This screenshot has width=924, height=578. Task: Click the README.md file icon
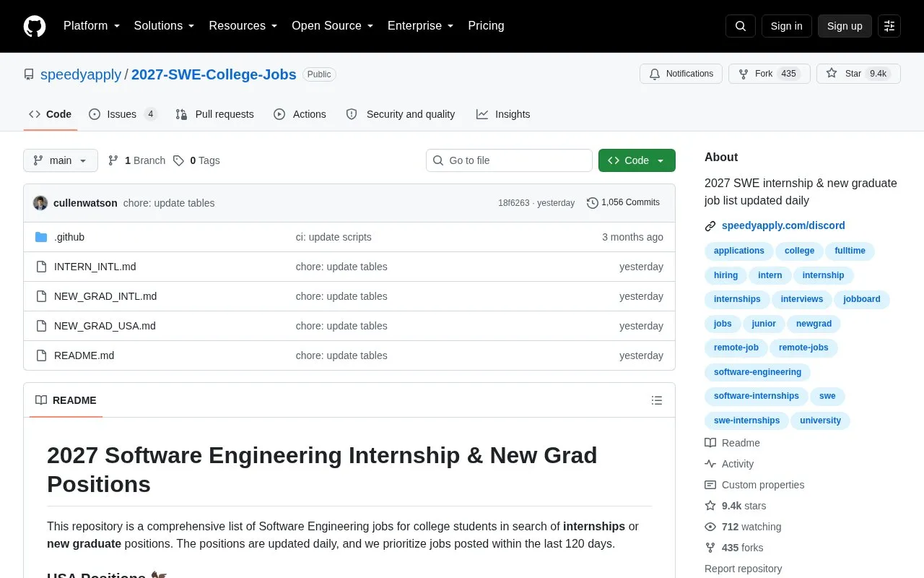pyautogui.click(x=41, y=355)
